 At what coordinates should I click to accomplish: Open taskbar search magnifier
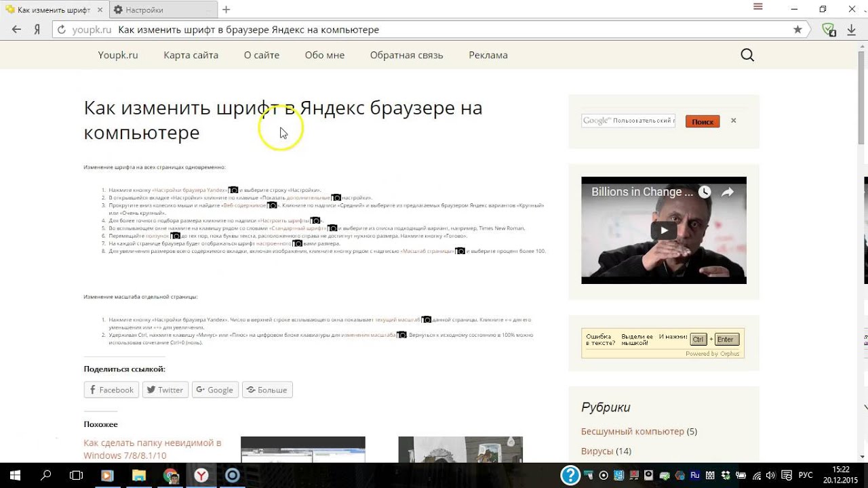tap(46, 475)
